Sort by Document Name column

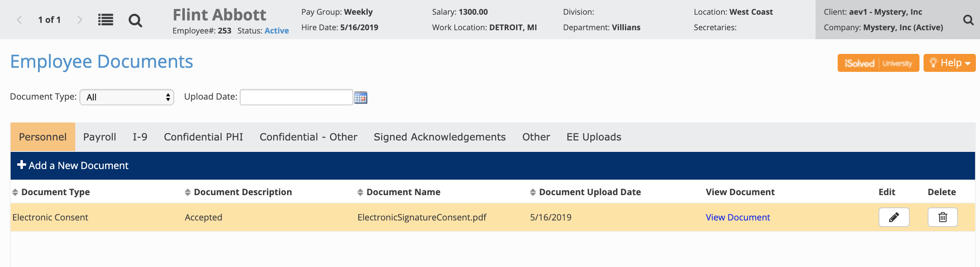360,192
